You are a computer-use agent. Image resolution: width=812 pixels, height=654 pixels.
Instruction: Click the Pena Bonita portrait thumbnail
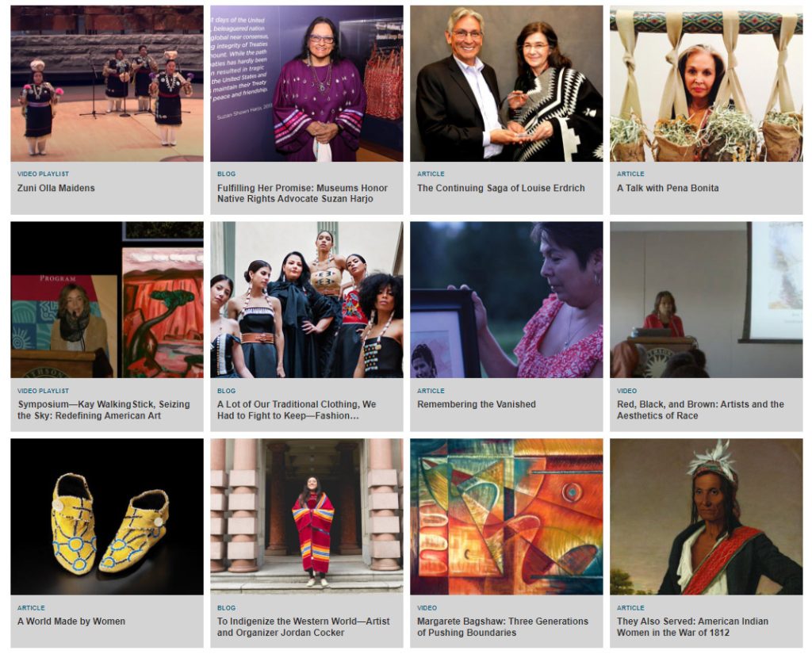point(707,83)
